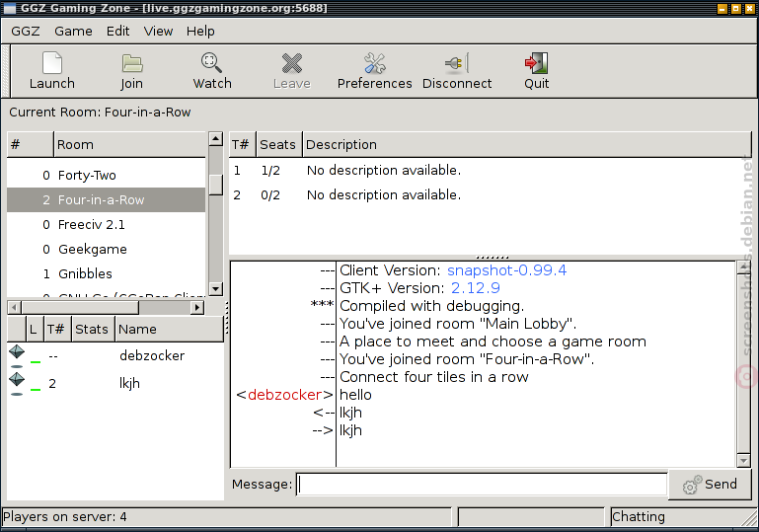Screen dimensions: 759x532
Task: Select table 2 with 0/2 seats
Action: coord(489,195)
